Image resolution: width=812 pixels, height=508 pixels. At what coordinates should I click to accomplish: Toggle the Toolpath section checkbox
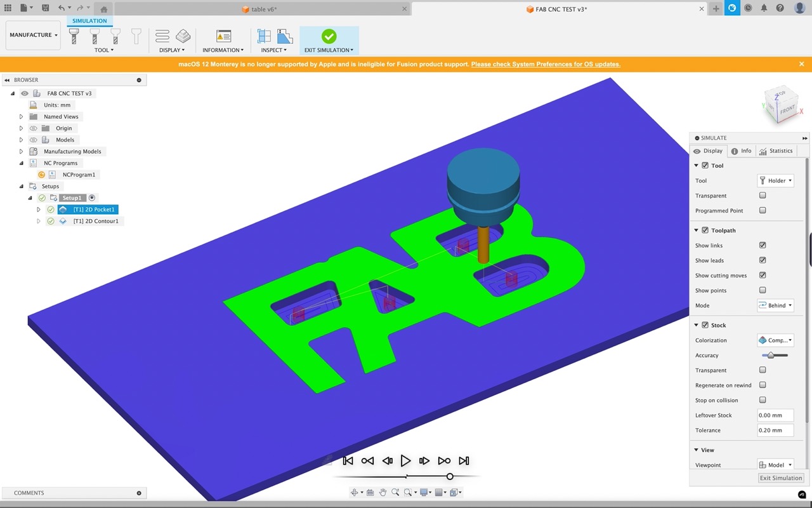click(705, 231)
